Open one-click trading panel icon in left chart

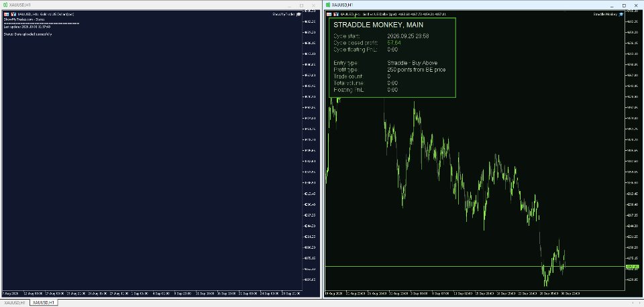[7, 14]
